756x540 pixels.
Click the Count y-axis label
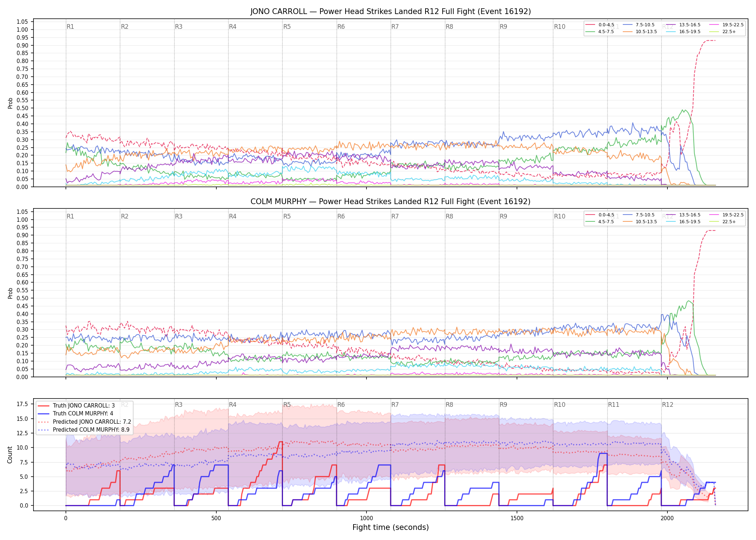(x=10, y=455)
